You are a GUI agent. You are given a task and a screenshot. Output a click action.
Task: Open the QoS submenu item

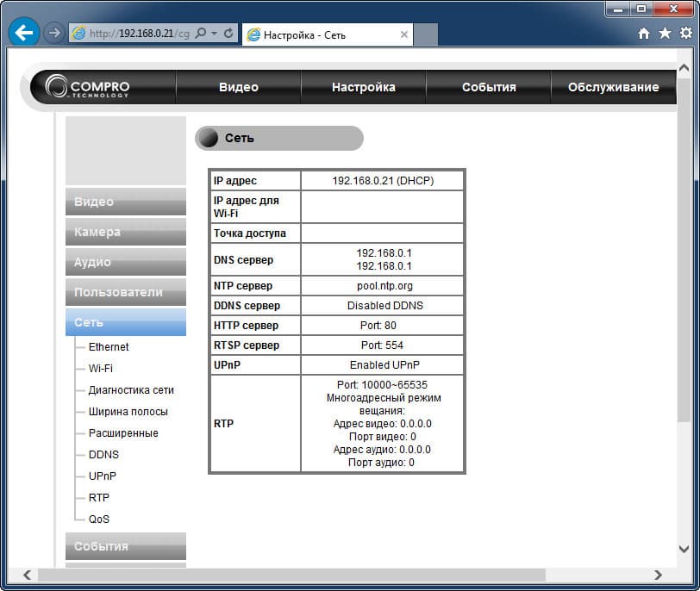point(98,519)
